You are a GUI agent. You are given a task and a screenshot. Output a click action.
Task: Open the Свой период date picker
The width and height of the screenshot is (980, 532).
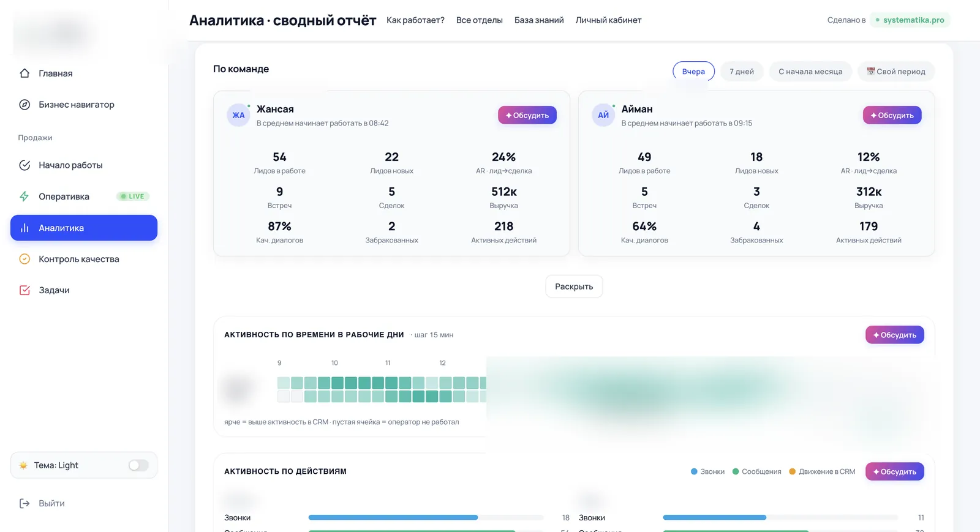tap(896, 72)
